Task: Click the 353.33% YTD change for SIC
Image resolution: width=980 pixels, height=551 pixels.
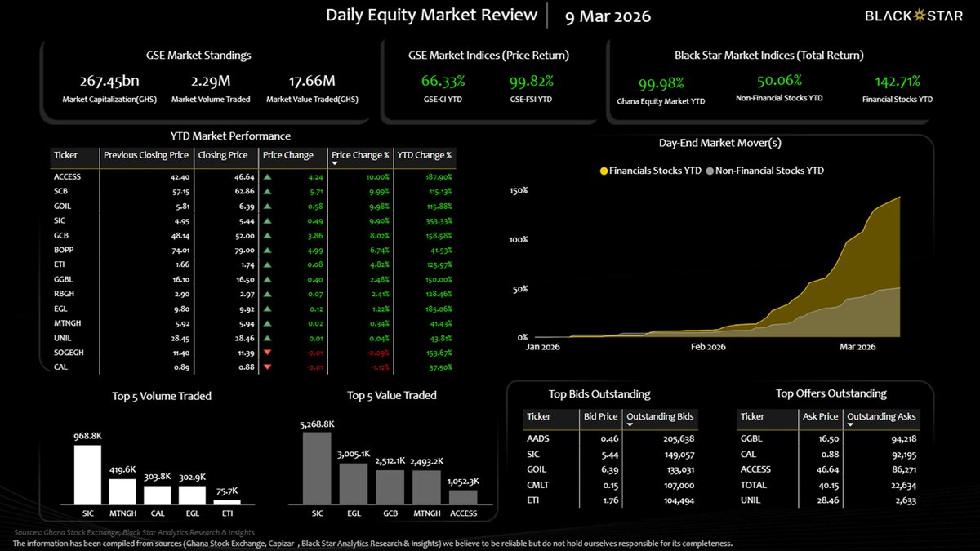Action: click(438, 220)
